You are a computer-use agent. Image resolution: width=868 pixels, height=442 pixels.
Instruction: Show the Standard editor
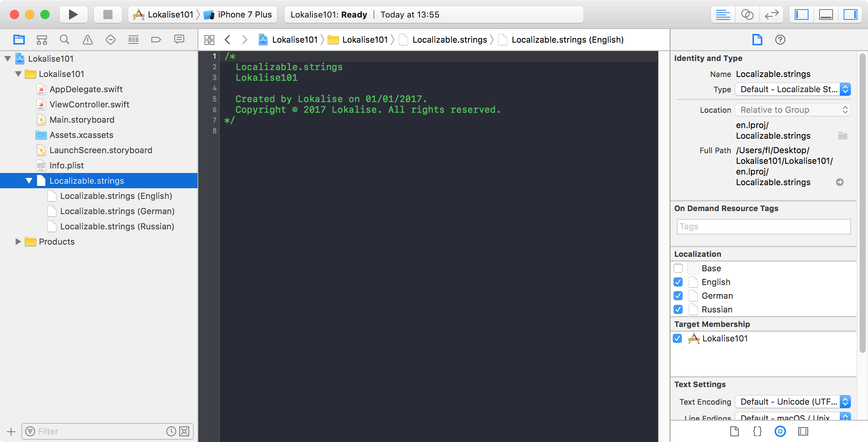click(x=723, y=14)
